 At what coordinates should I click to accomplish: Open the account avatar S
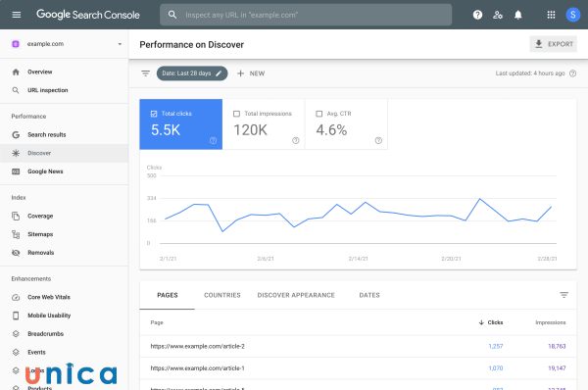(572, 15)
